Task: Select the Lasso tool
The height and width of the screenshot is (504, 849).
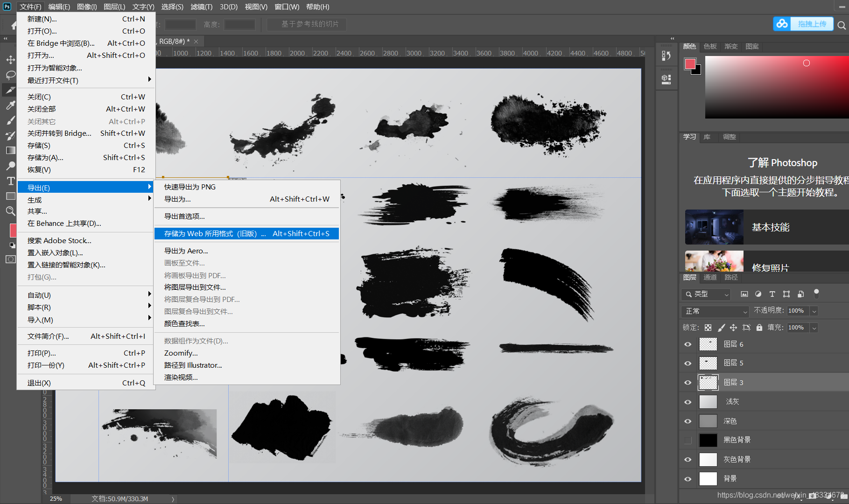Action: 10,75
